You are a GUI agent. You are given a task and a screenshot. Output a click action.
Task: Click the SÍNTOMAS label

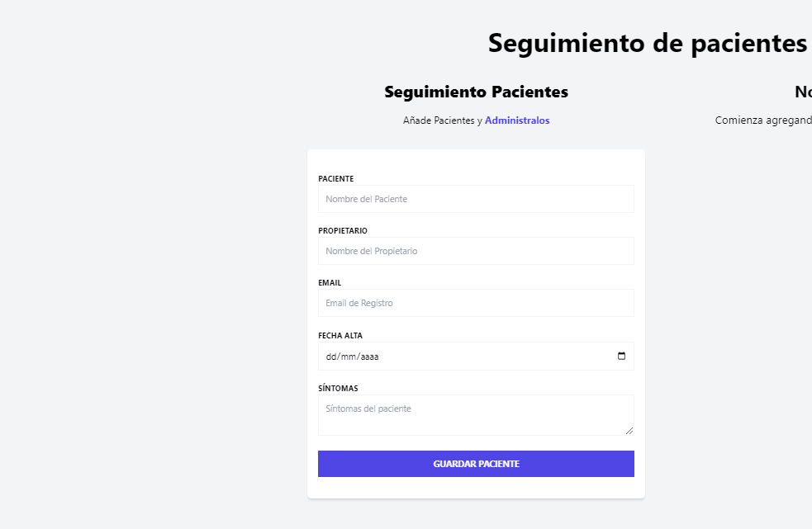(x=338, y=388)
